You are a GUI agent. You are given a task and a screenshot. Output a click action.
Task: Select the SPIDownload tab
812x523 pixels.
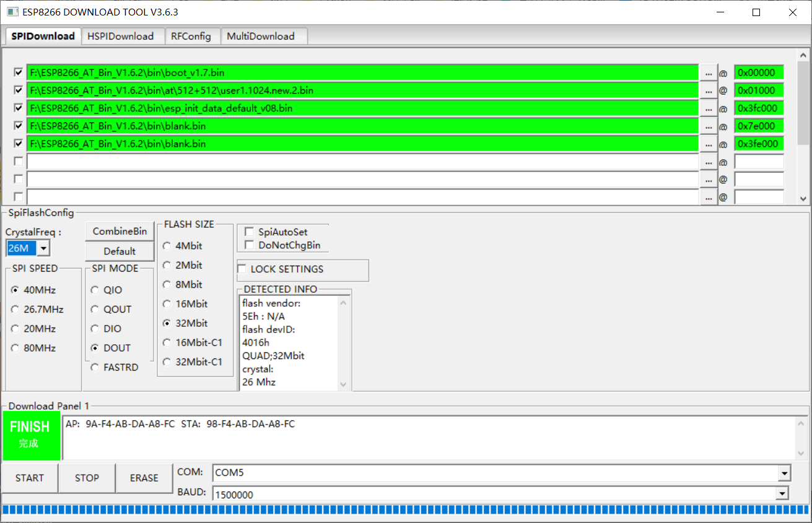pos(43,36)
